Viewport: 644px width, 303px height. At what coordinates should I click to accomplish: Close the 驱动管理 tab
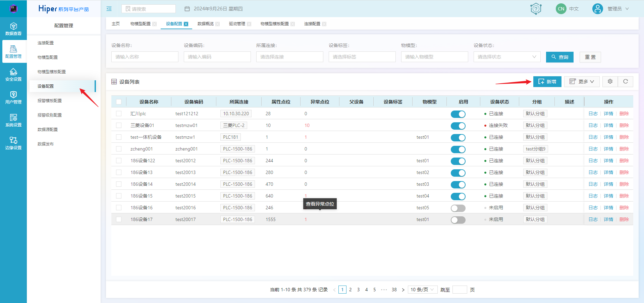pos(249,24)
